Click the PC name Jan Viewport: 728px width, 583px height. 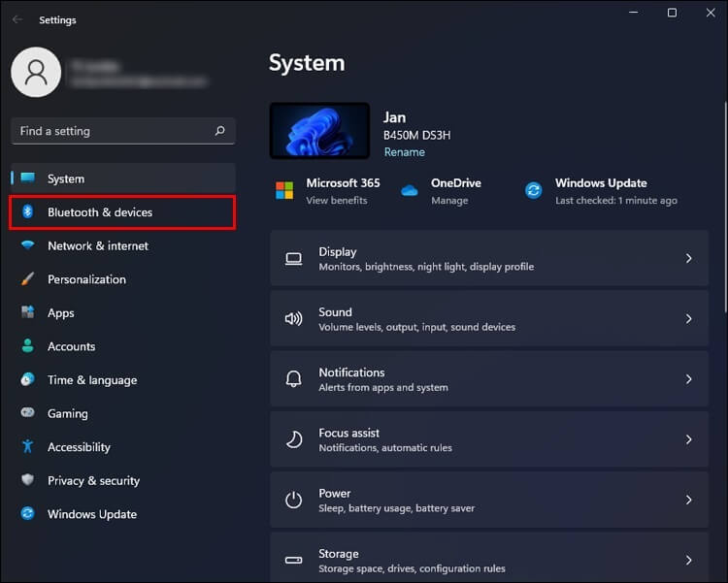coord(395,117)
